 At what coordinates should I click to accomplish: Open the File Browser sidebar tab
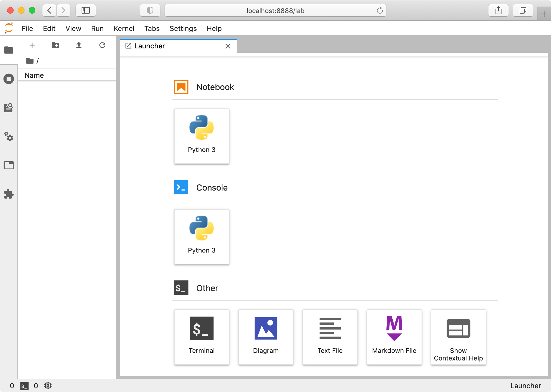[9, 50]
